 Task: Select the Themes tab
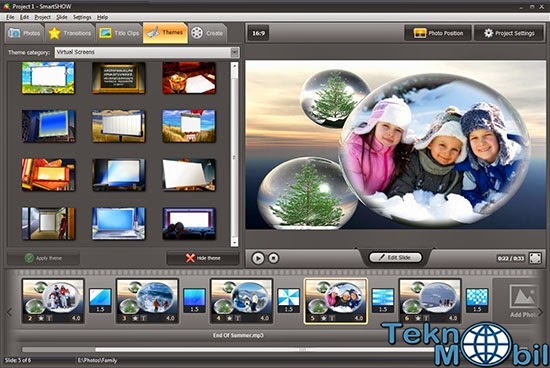point(165,33)
